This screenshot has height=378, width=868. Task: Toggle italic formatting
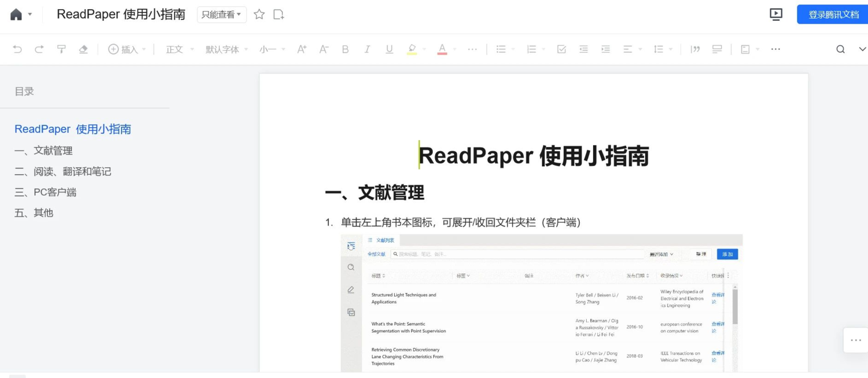click(367, 49)
